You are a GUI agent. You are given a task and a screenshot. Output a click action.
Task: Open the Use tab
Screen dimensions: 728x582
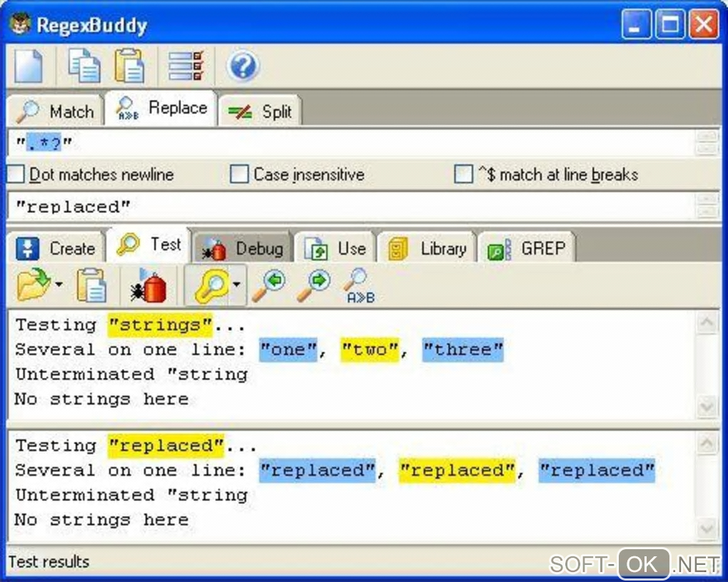(x=335, y=248)
